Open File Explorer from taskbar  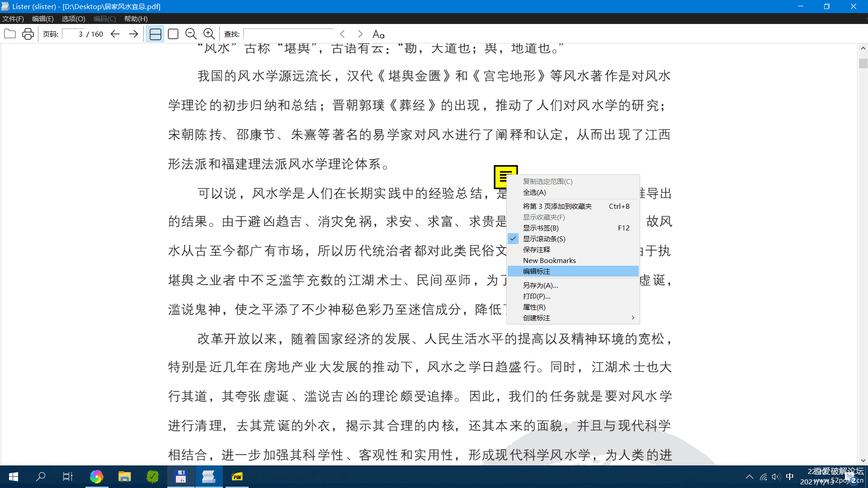coord(124,476)
